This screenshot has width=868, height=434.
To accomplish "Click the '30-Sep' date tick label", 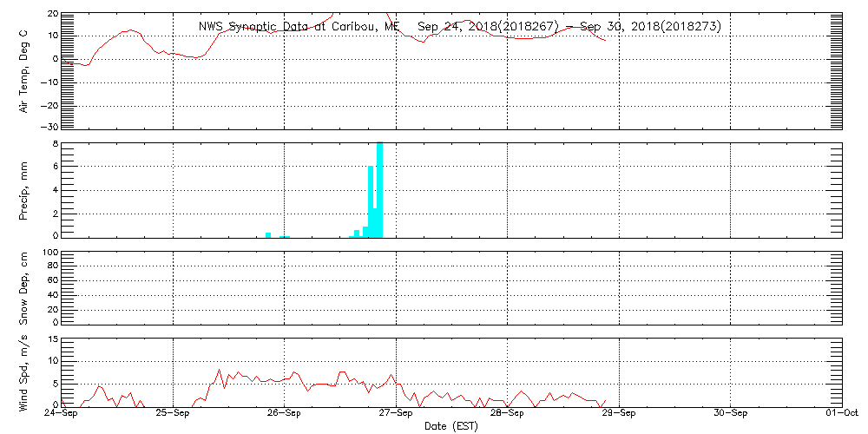I will pyautogui.click(x=731, y=414).
